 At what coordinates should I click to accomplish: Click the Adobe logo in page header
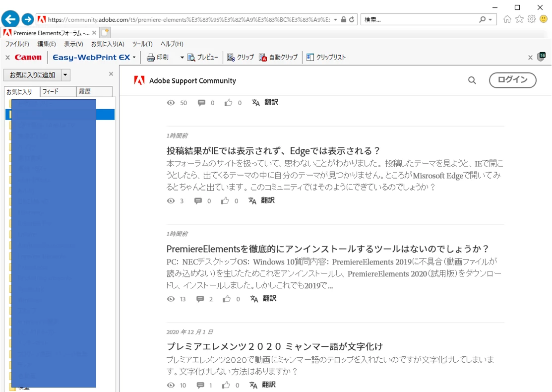(139, 80)
